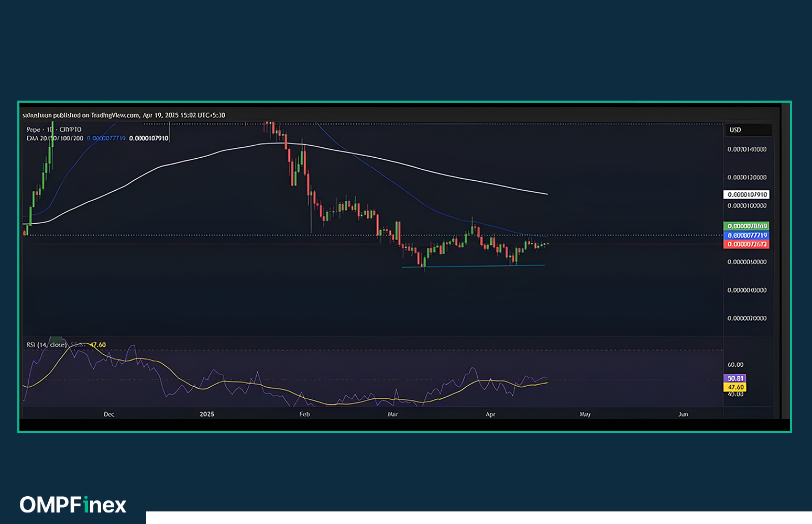Open the USD currency selector
Screen dimensions: 812x524
pos(736,130)
